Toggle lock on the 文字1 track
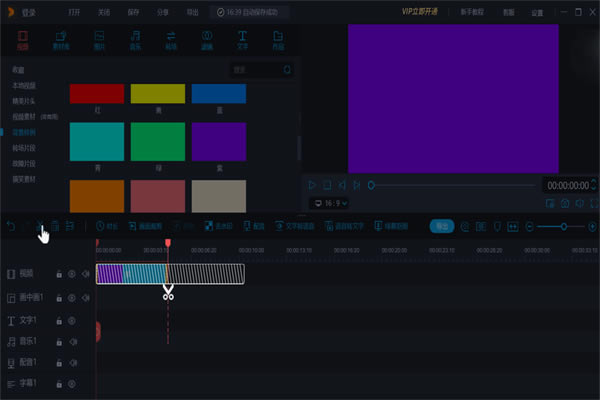Screen dimensions: 600x400 [x=59, y=321]
